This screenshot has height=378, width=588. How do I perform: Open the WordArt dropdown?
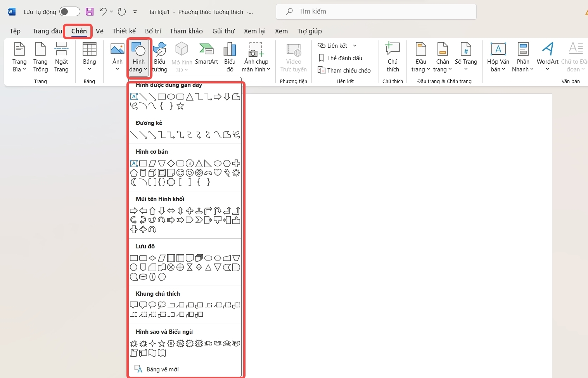547,57
